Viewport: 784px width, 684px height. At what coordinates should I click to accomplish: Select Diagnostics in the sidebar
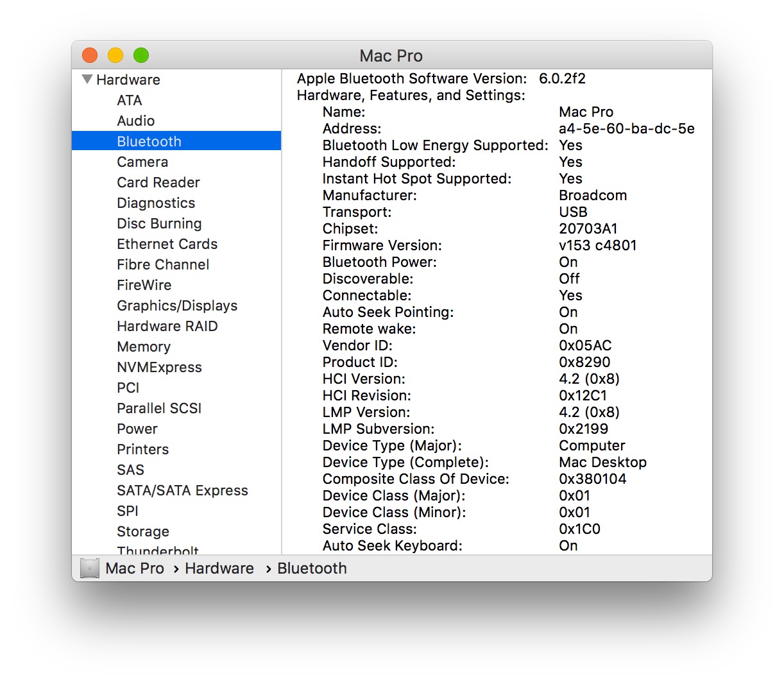pos(156,203)
